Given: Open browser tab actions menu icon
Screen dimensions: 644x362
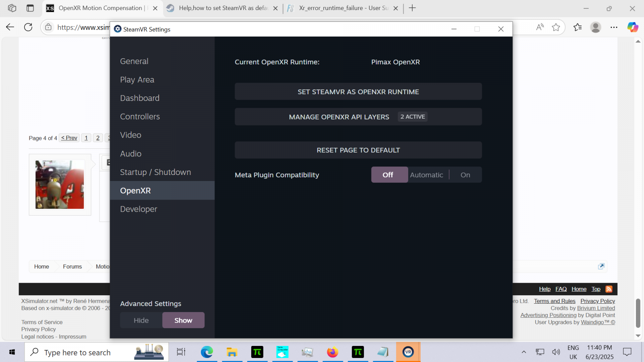Looking at the screenshot, I should (x=30, y=8).
